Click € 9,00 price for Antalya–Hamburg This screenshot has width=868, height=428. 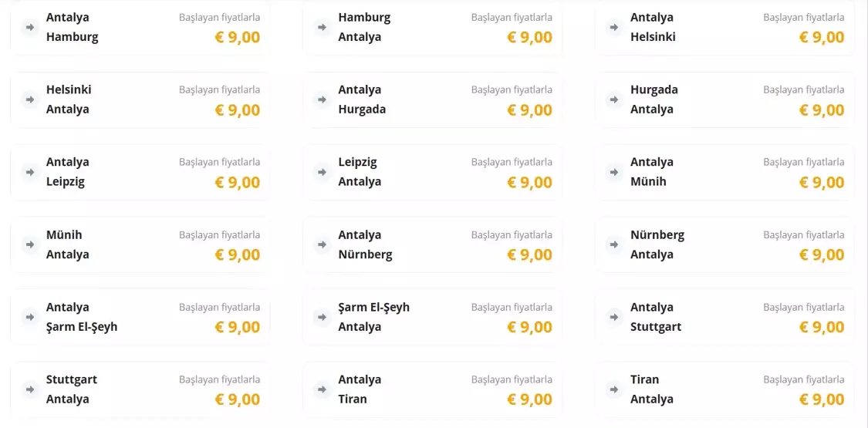(x=237, y=37)
